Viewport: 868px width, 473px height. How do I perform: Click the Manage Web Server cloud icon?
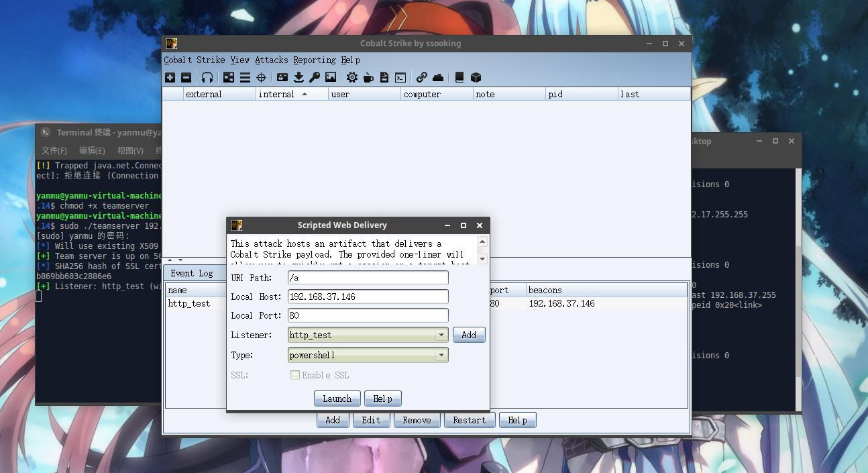click(x=438, y=78)
